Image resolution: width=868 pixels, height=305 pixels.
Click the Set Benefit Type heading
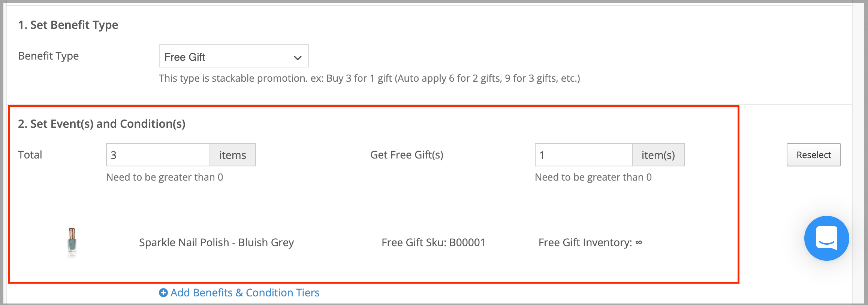(x=68, y=25)
